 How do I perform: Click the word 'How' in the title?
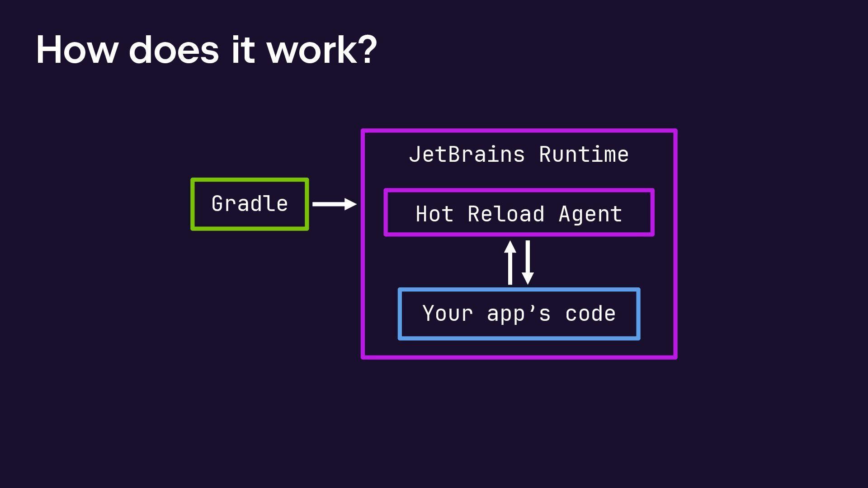[x=77, y=50]
